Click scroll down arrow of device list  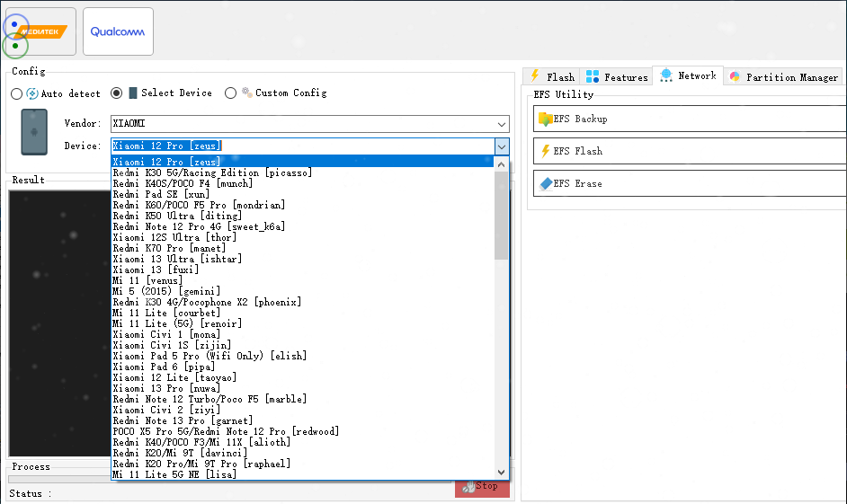click(x=502, y=472)
